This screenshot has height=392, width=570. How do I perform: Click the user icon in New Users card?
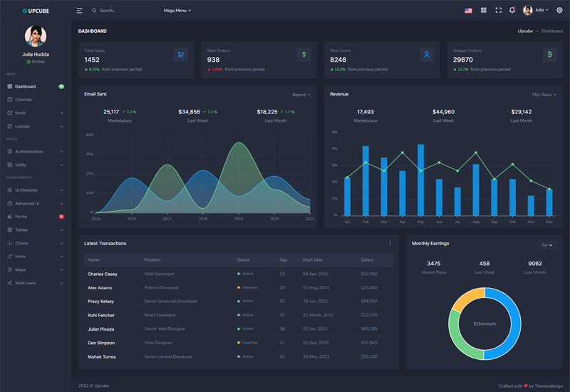click(427, 54)
